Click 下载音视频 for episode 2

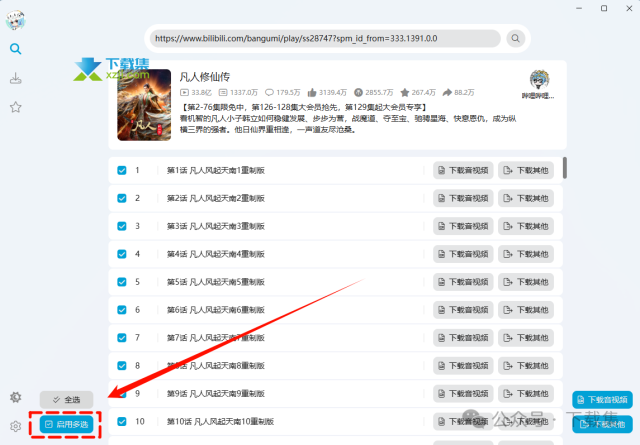pyautogui.click(x=463, y=198)
